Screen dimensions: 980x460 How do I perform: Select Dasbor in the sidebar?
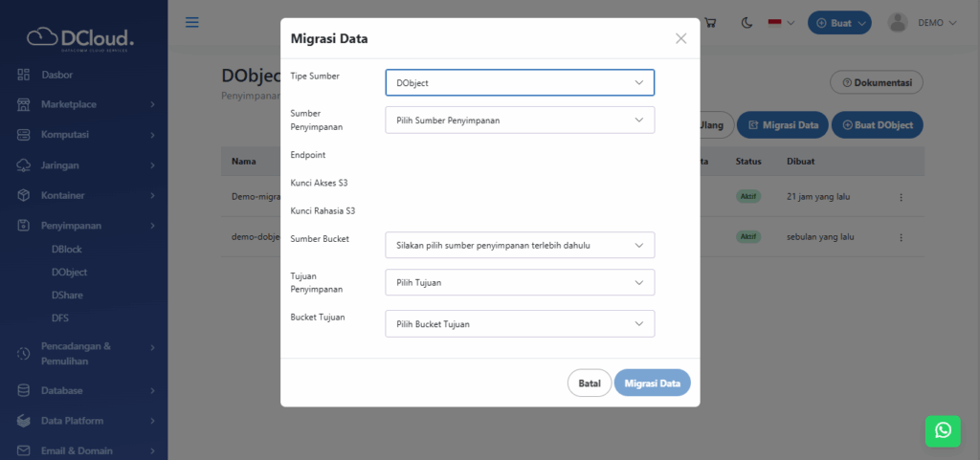click(x=57, y=75)
